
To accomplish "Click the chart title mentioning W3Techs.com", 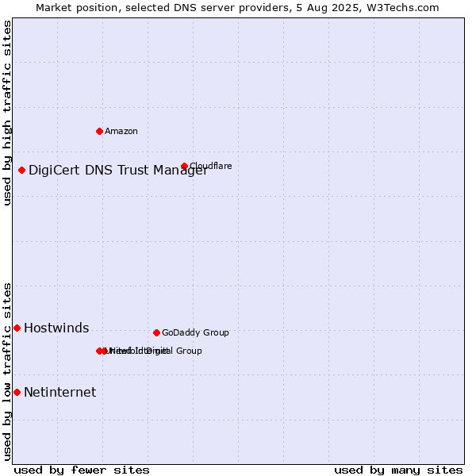I will [237, 8].
